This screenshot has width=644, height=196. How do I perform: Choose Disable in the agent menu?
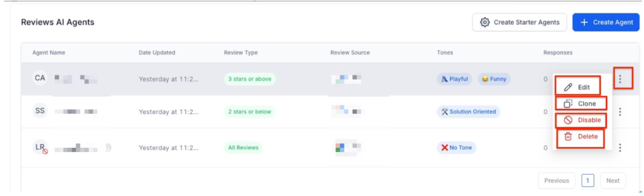click(x=582, y=120)
